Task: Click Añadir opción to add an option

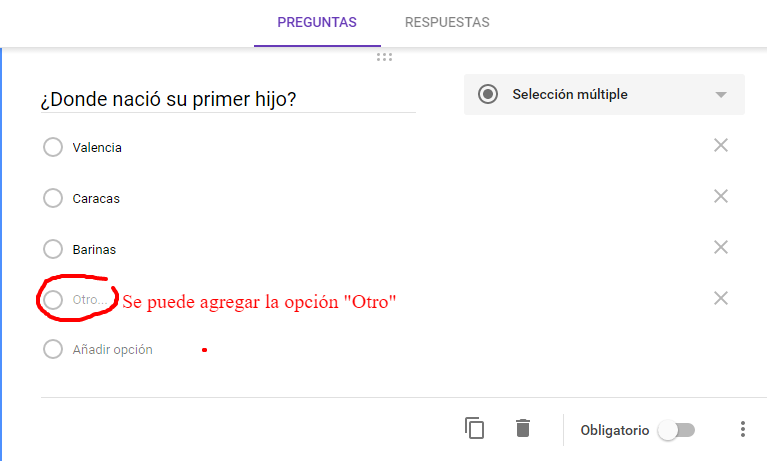Action: point(112,350)
